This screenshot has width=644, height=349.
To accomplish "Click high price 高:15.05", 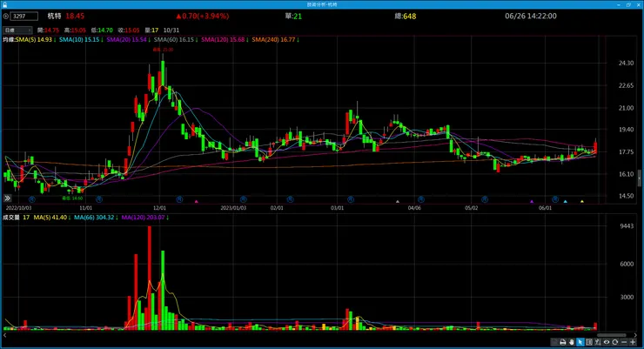I will 75,30.
